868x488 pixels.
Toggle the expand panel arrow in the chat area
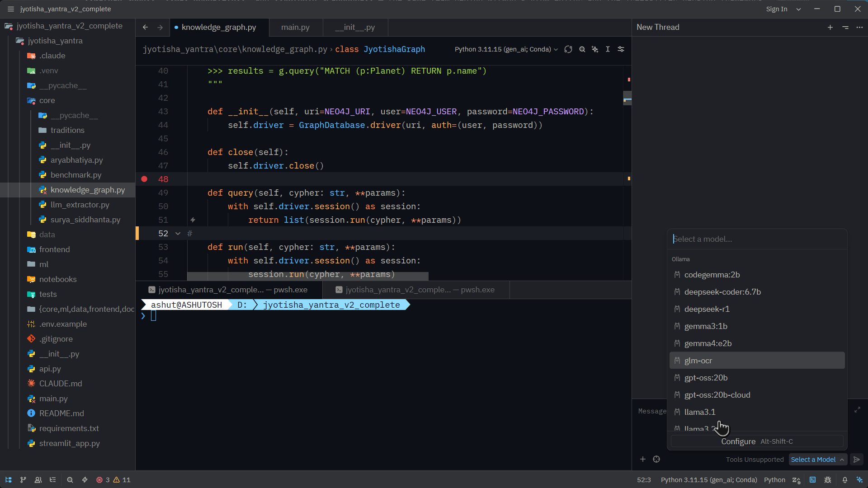click(858, 410)
